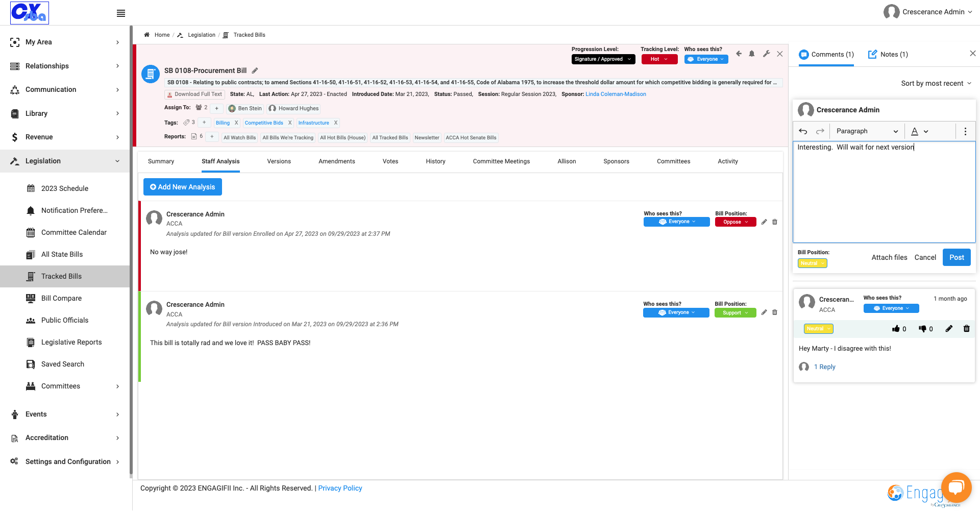Open Bill Compare in sidebar
980x511 pixels.
61,298
